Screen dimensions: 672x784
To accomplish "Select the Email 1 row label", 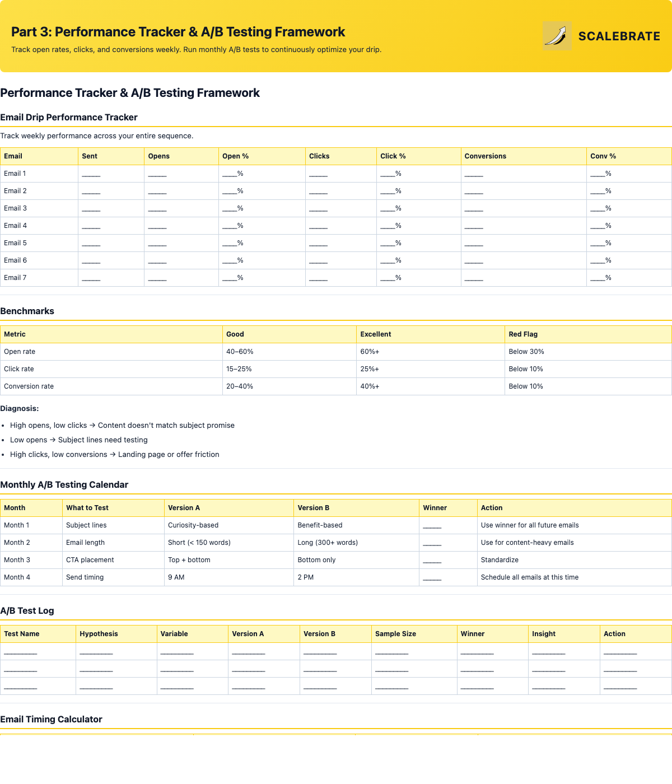I will [x=15, y=174].
